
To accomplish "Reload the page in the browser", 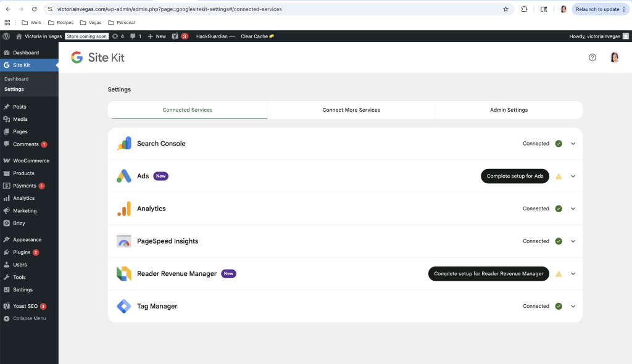I will (x=34, y=9).
